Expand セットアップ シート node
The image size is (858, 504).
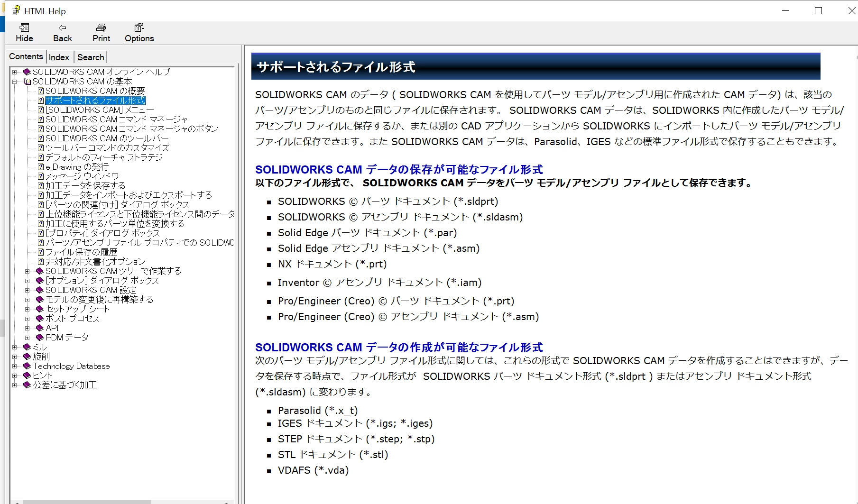click(28, 309)
